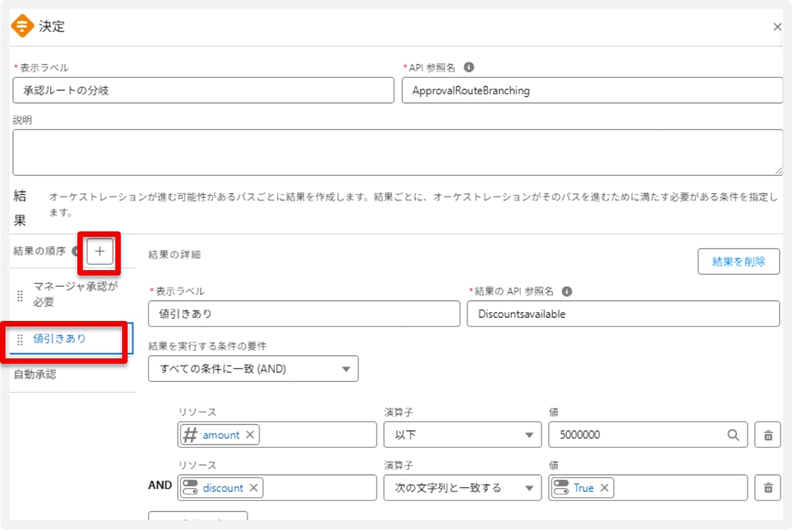Click the 結果を削除 button
This screenshot has height=532, width=794.
(738, 261)
